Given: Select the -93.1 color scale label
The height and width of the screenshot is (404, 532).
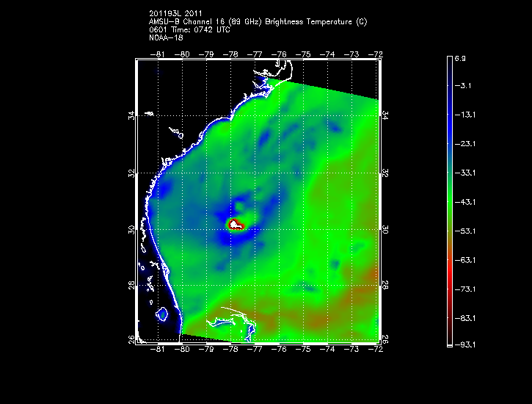Looking at the screenshot, I should 464,345.
